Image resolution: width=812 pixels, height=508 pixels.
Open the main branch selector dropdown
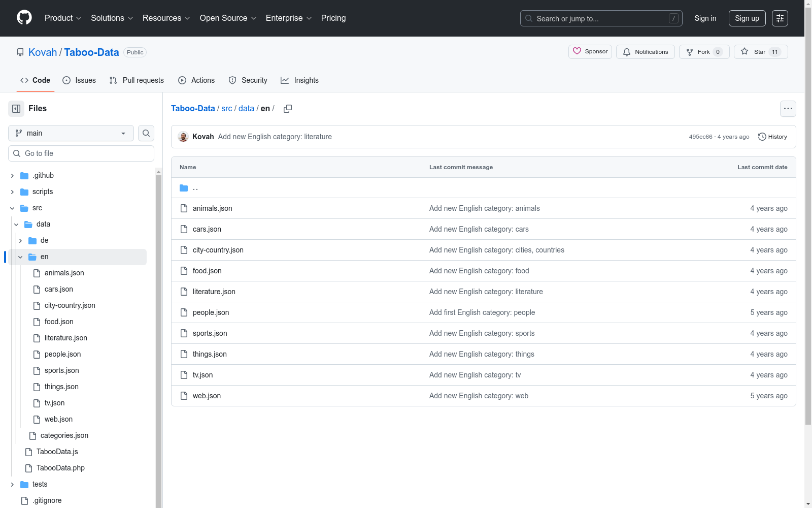click(x=71, y=133)
